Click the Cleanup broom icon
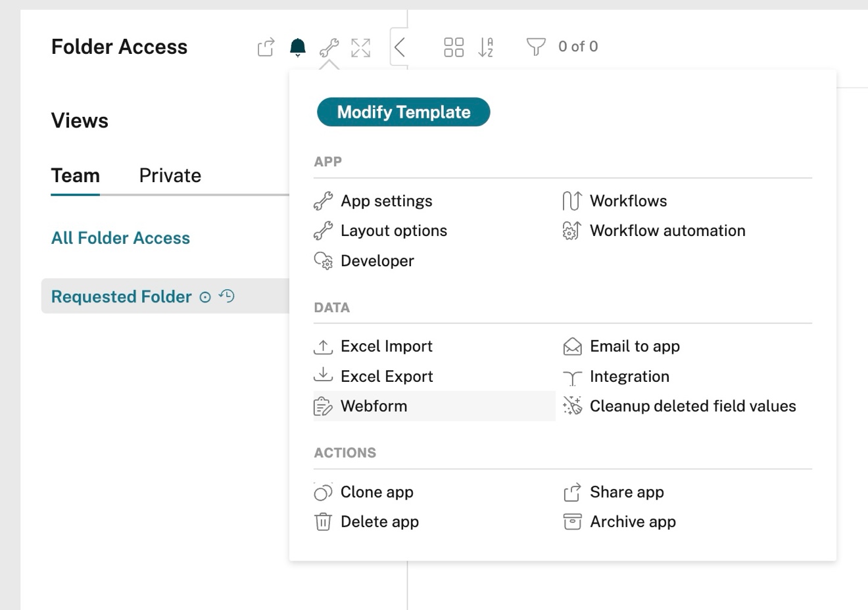868x610 pixels. (x=572, y=406)
